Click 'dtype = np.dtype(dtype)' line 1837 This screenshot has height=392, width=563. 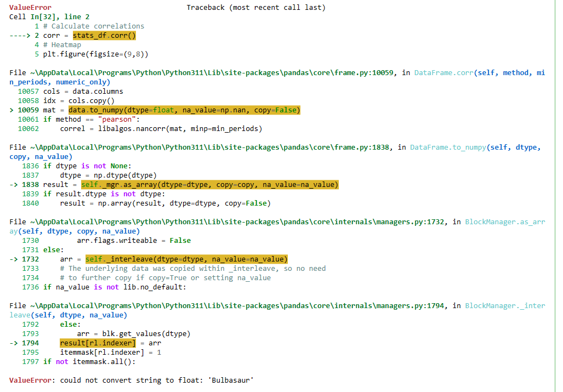click(109, 175)
